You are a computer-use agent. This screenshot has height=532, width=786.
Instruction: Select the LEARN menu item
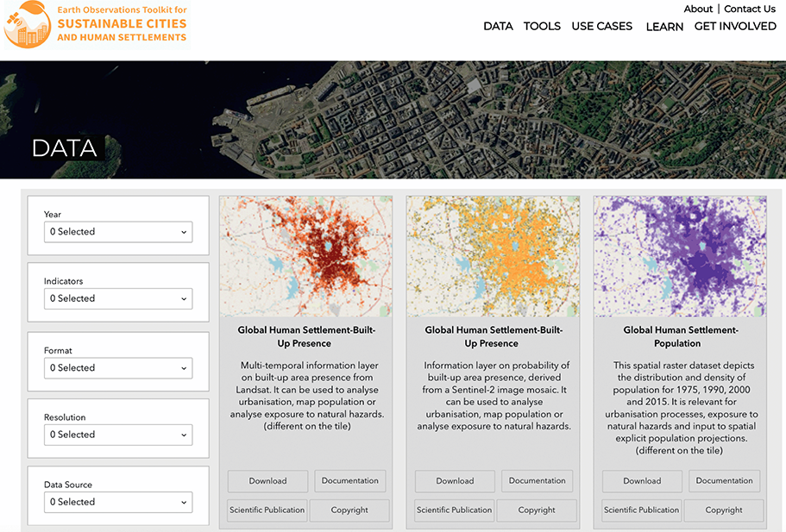click(664, 27)
